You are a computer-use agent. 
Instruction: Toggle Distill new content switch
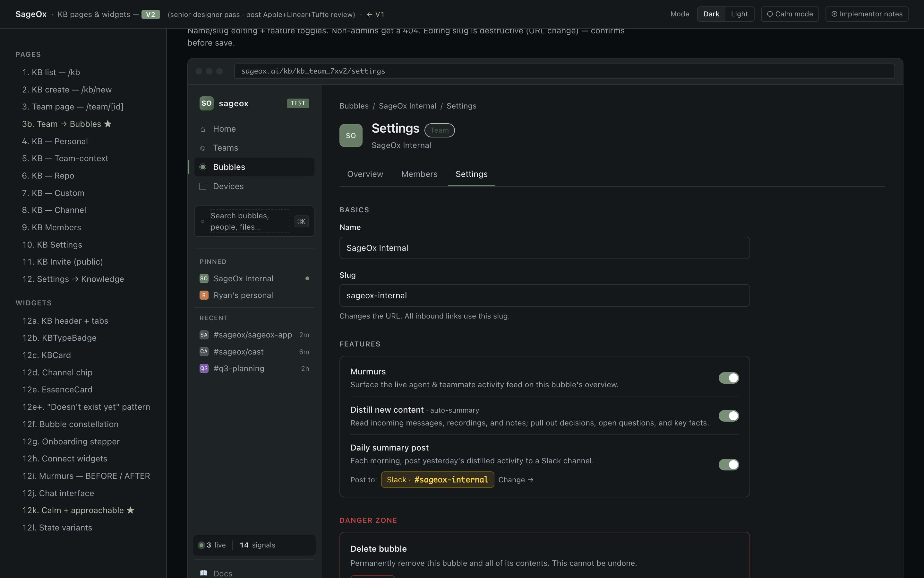point(729,416)
